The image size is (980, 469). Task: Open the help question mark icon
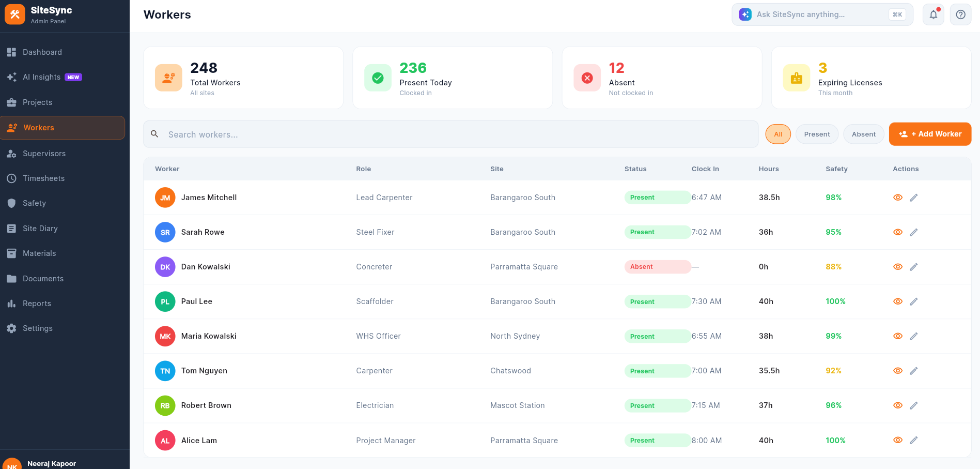point(960,14)
